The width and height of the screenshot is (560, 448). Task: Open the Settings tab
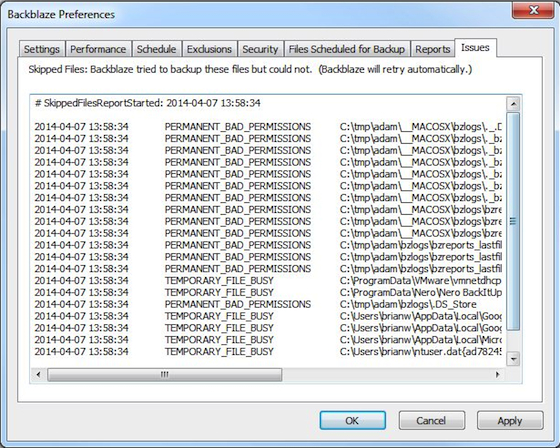[x=42, y=49]
